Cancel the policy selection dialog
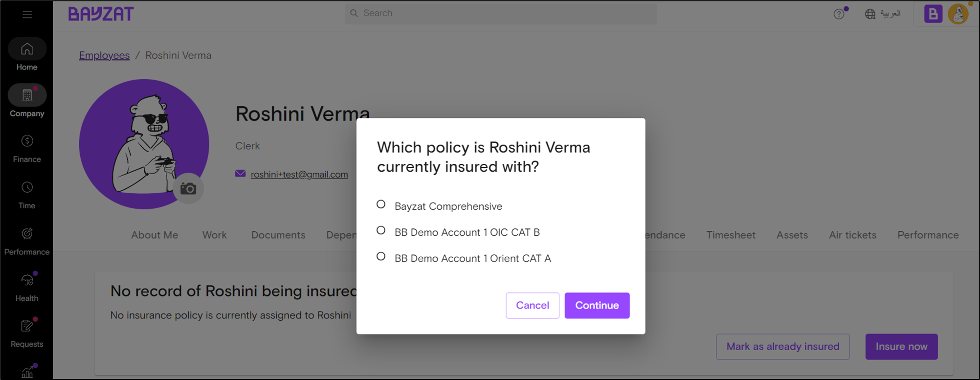 [x=533, y=306]
